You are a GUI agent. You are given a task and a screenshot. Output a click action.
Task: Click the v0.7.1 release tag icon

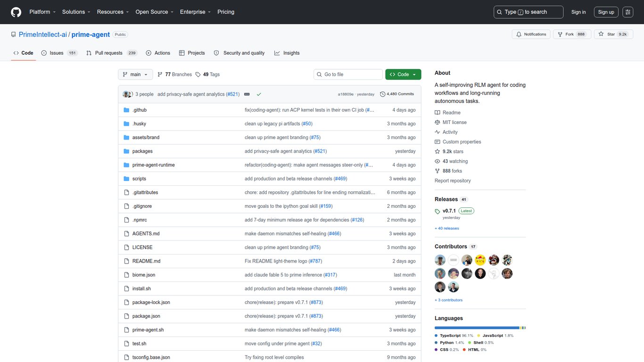click(x=438, y=211)
